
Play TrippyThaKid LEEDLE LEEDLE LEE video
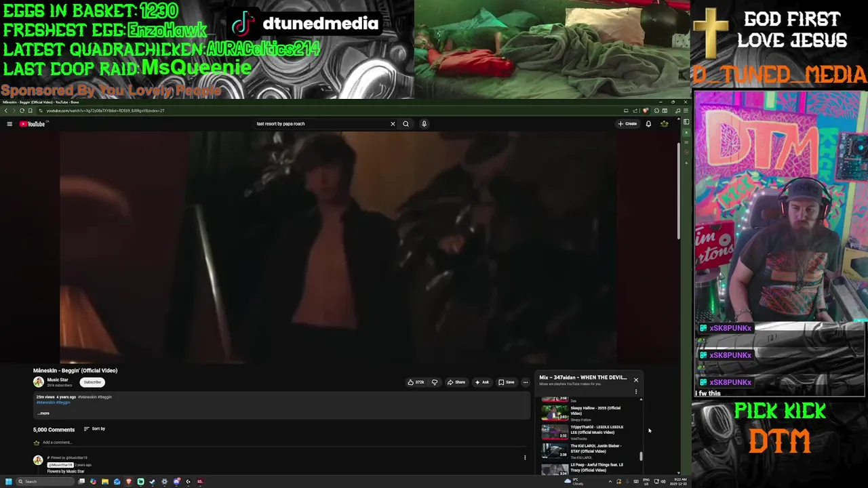click(583, 432)
